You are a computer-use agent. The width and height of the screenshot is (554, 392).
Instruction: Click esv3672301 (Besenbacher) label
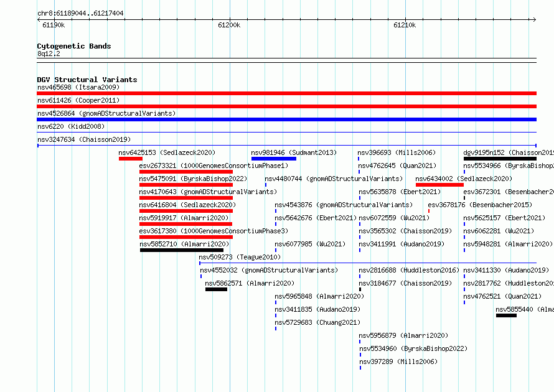click(x=509, y=192)
